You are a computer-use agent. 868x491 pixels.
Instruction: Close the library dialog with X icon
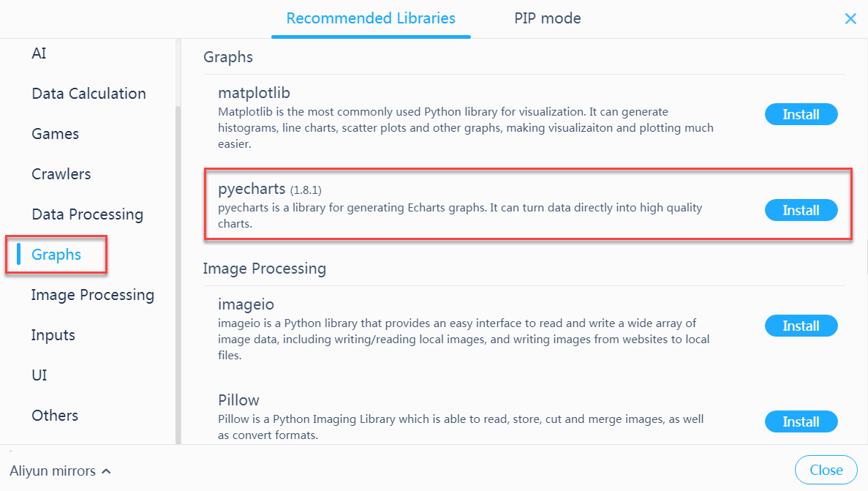pos(850,19)
